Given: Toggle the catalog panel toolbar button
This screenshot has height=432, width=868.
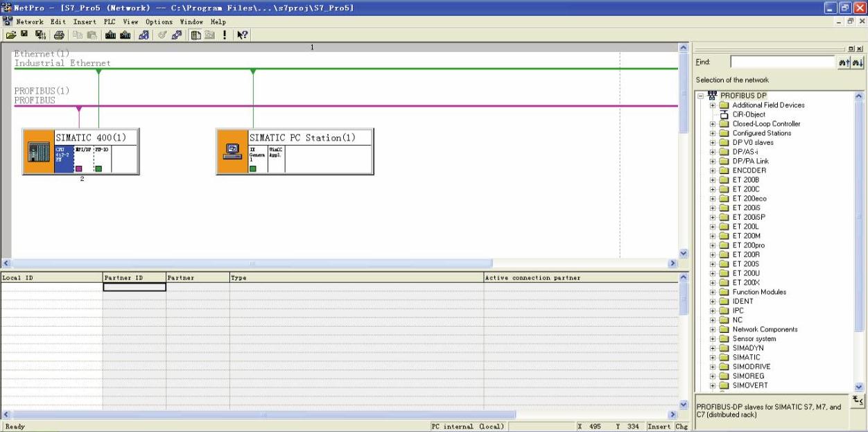Looking at the screenshot, I should 196,35.
